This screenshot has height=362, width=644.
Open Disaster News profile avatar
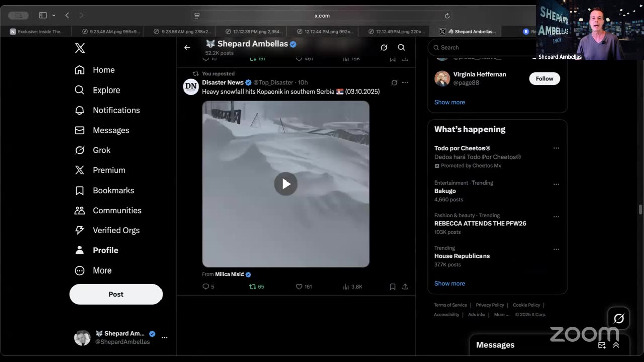click(x=191, y=86)
